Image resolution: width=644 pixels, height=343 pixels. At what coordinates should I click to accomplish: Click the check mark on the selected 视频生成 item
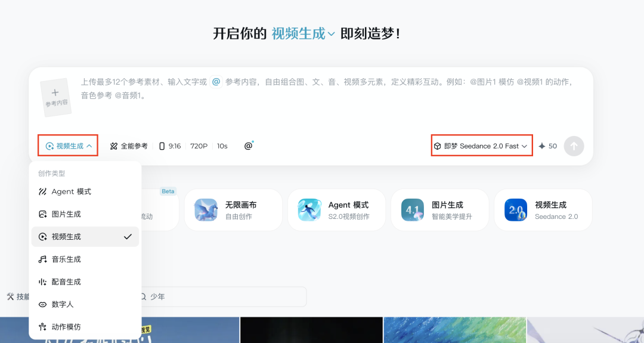(x=128, y=237)
